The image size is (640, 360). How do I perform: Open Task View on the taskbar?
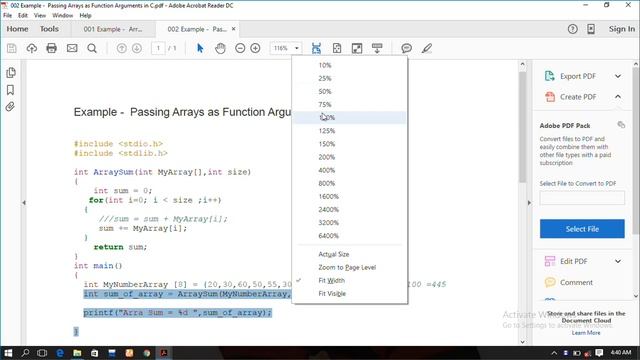[42, 353]
